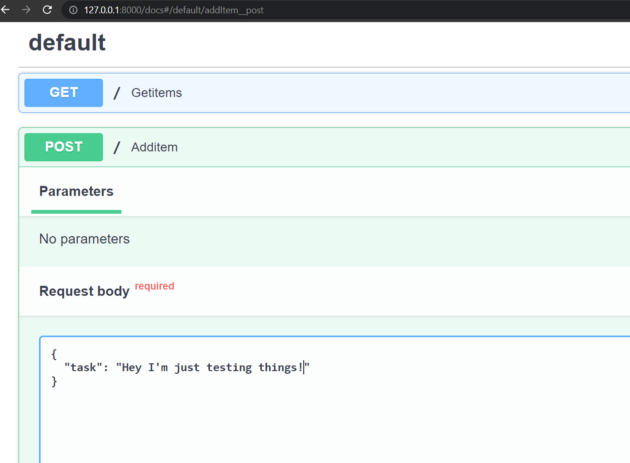Click the closing brace of the JSON
The width and height of the screenshot is (630, 463).
[x=54, y=381]
